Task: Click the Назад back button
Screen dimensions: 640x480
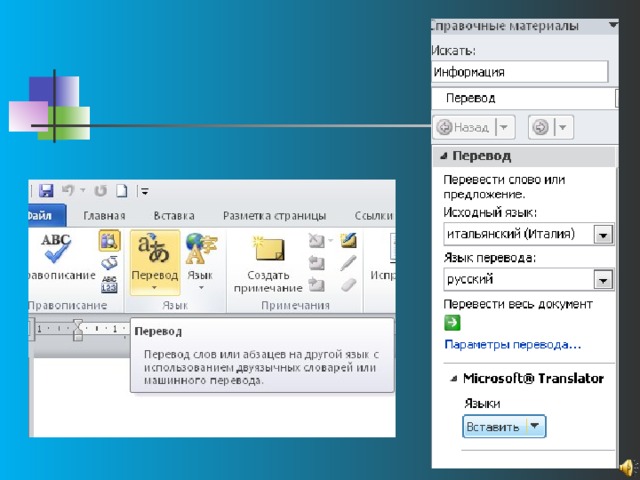Action: pos(463,127)
